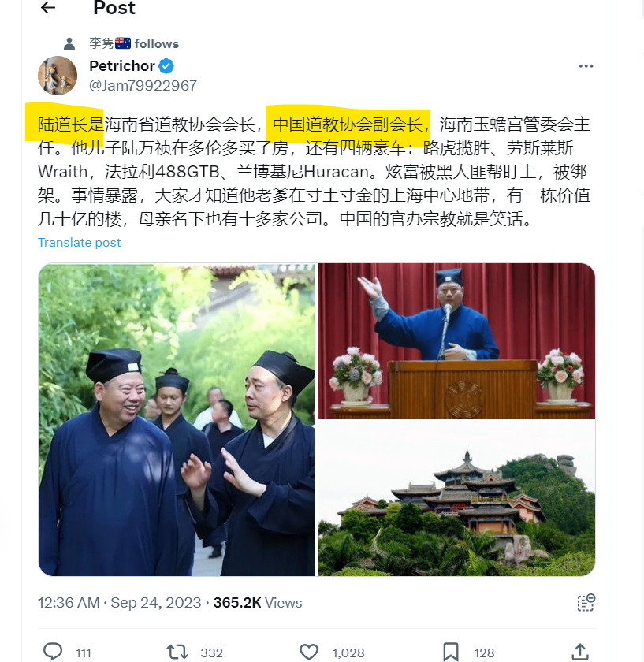644x662 pixels.
Task: Click the 365.2K Views count
Action: 258,603
